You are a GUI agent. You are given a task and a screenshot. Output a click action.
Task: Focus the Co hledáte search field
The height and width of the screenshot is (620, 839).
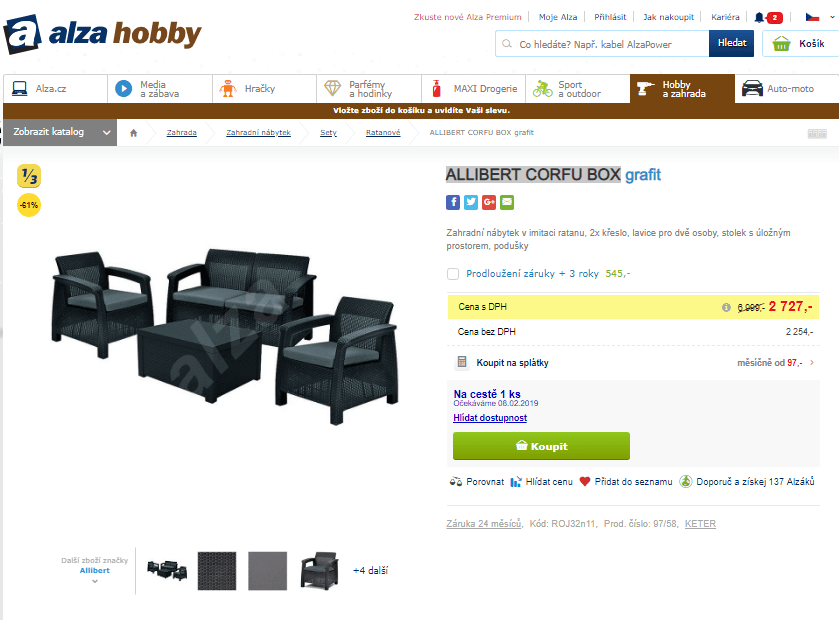[602, 44]
